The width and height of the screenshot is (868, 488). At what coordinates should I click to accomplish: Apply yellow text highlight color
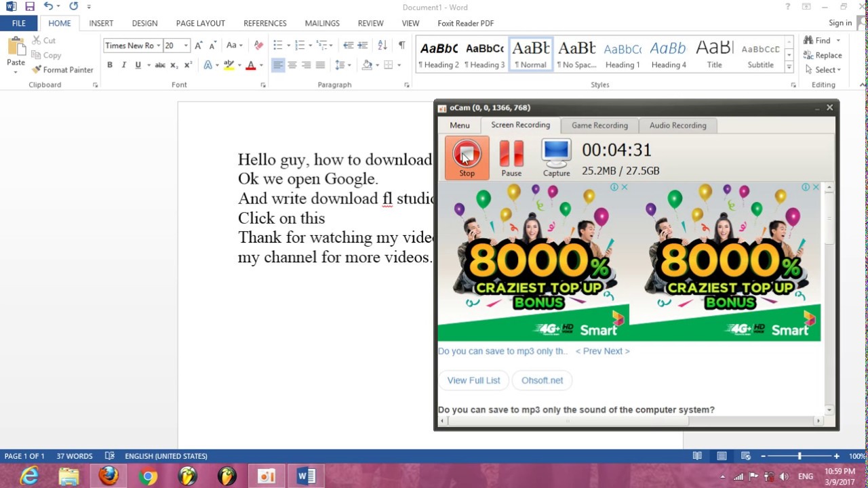coord(229,66)
